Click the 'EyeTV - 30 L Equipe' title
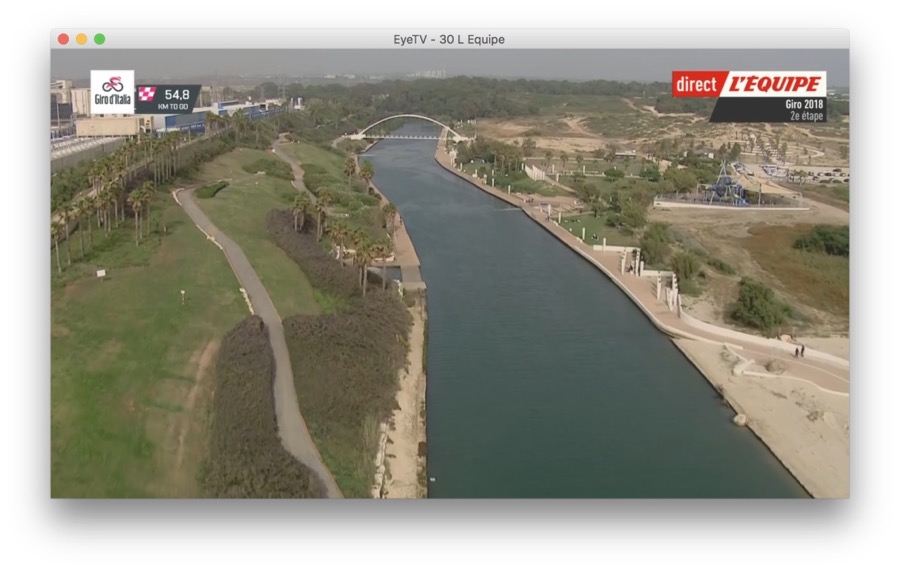The height and width of the screenshot is (571, 900). (x=449, y=39)
